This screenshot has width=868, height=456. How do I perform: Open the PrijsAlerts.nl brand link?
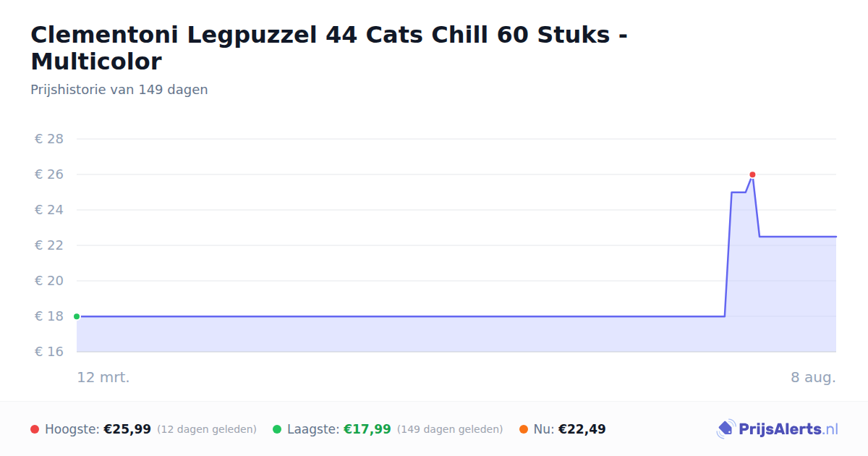pos(777,429)
